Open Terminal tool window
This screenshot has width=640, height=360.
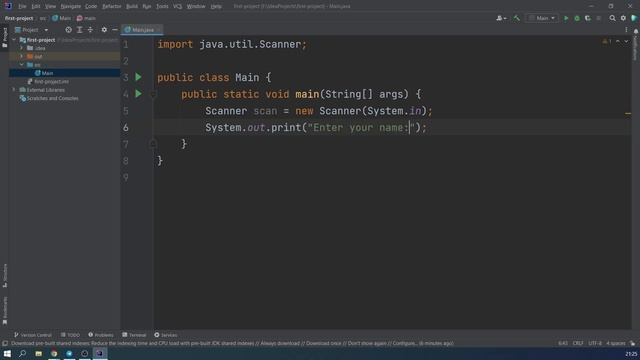pos(134,335)
